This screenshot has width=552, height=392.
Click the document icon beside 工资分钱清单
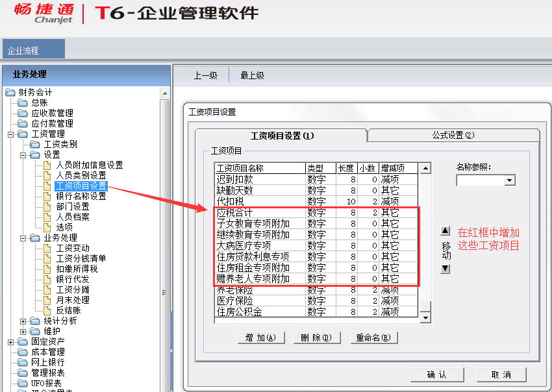47,259
